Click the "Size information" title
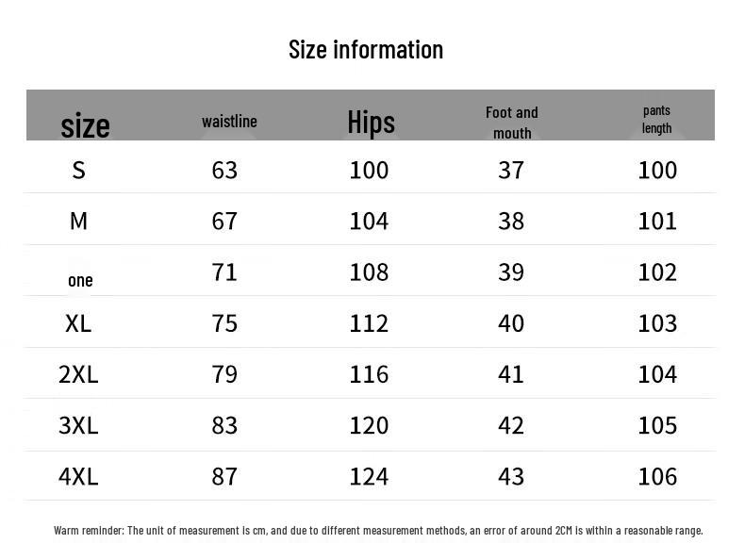The width and height of the screenshot is (745, 560). click(366, 49)
